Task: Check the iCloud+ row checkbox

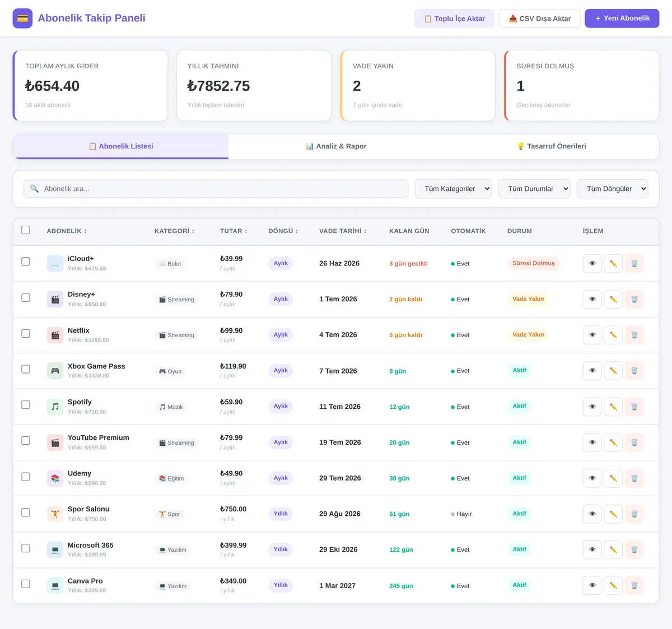Action: 26,262
